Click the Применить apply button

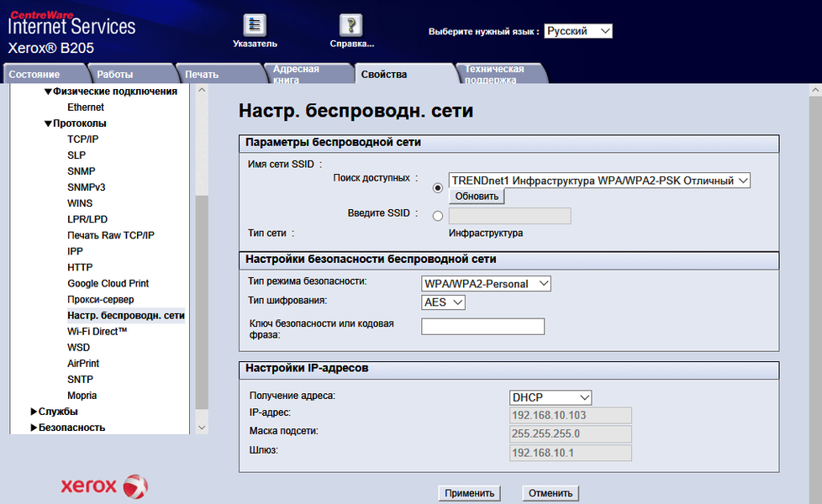coord(469,493)
